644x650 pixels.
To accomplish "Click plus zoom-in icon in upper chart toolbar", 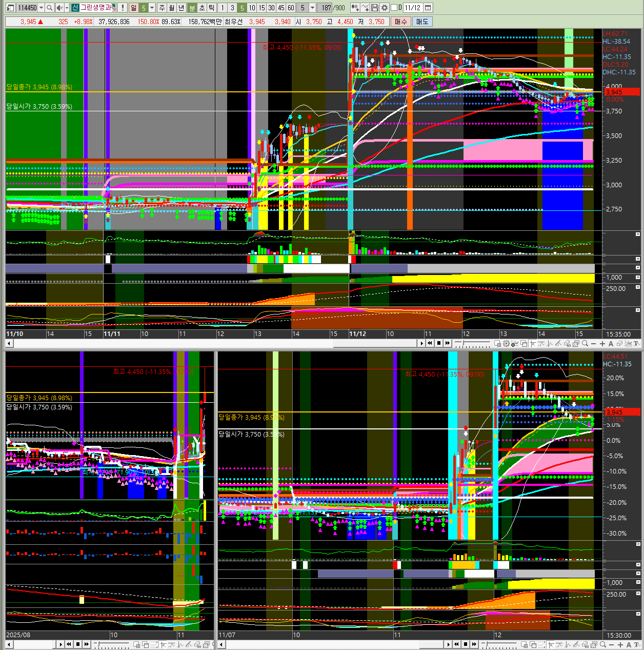I will click(603, 344).
